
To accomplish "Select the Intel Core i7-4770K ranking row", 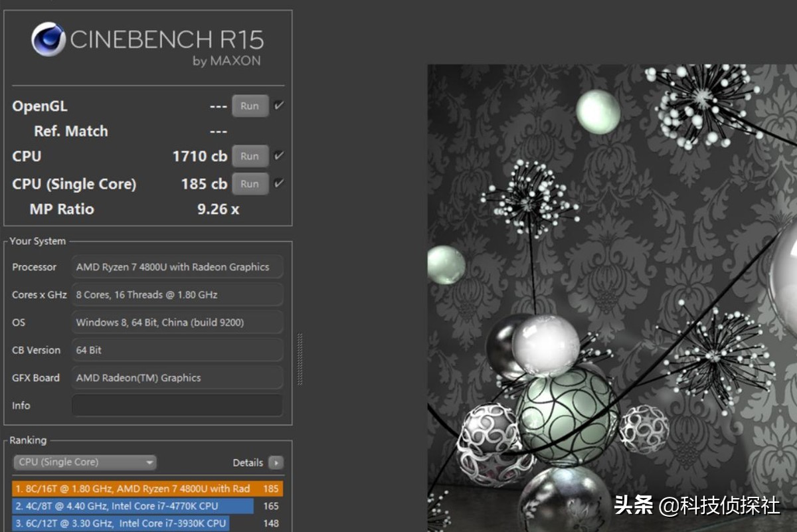I will coord(133,506).
